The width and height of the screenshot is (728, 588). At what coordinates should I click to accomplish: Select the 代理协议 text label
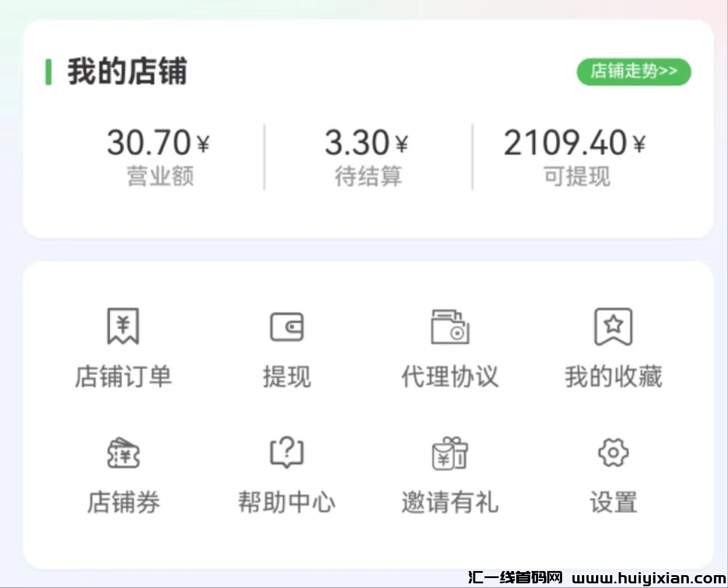pyautogui.click(x=450, y=376)
